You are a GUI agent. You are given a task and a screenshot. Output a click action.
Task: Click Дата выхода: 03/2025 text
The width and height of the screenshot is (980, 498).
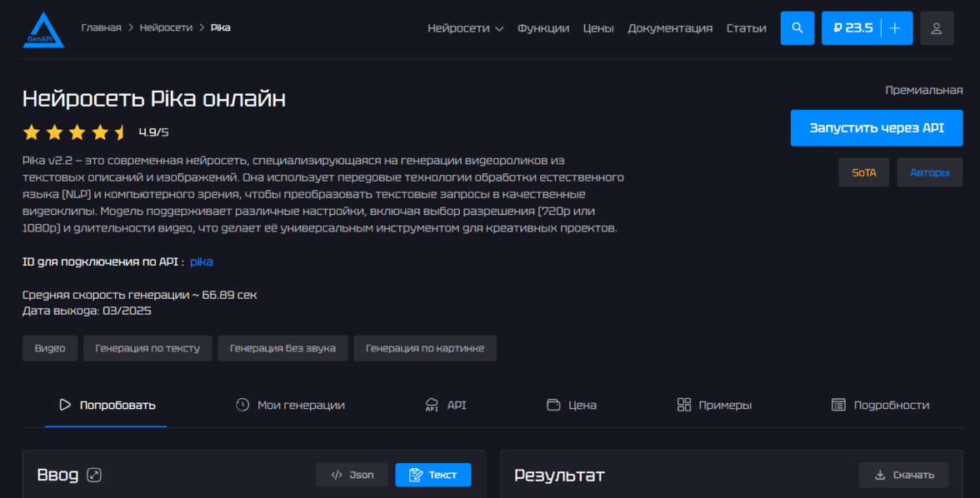click(x=87, y=311)
